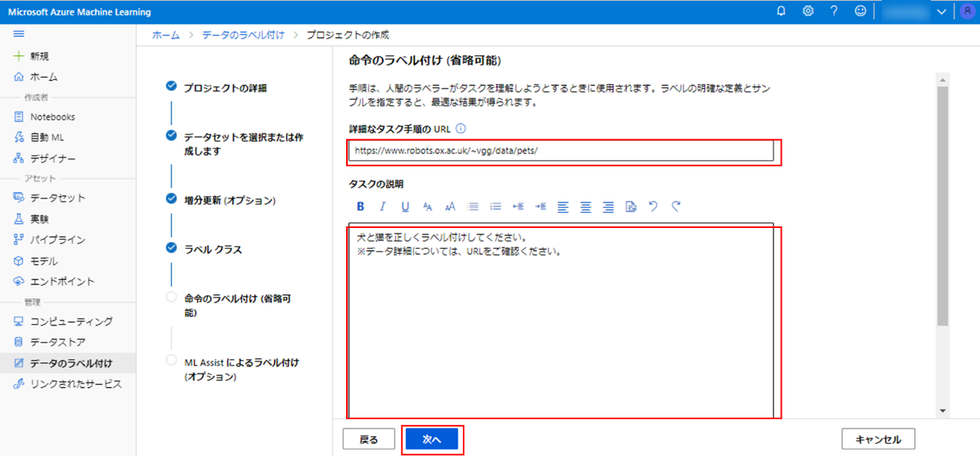980x456 pixels.
Task: Click scrollbar up arrow
Action: coord(942,79)
